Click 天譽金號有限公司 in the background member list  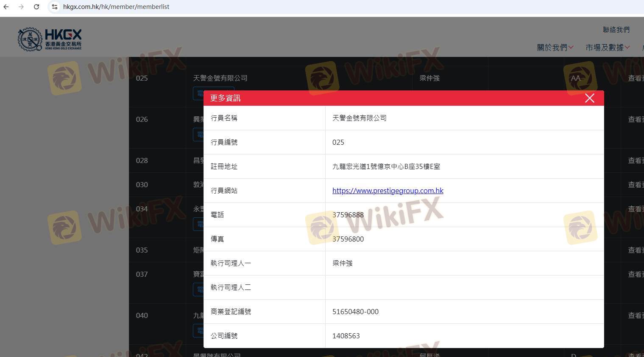pyautogui.click(x=220, y=78)
